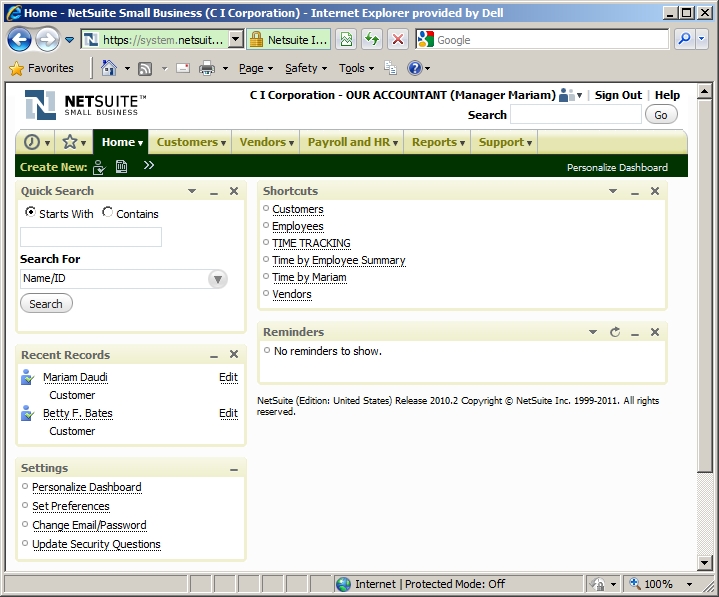Open the NetSuite Recent Records clock icon

32,142
